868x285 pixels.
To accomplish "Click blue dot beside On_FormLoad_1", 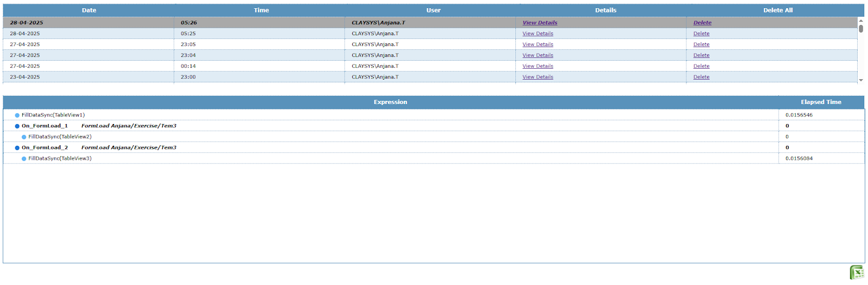I will coord(17,126).
